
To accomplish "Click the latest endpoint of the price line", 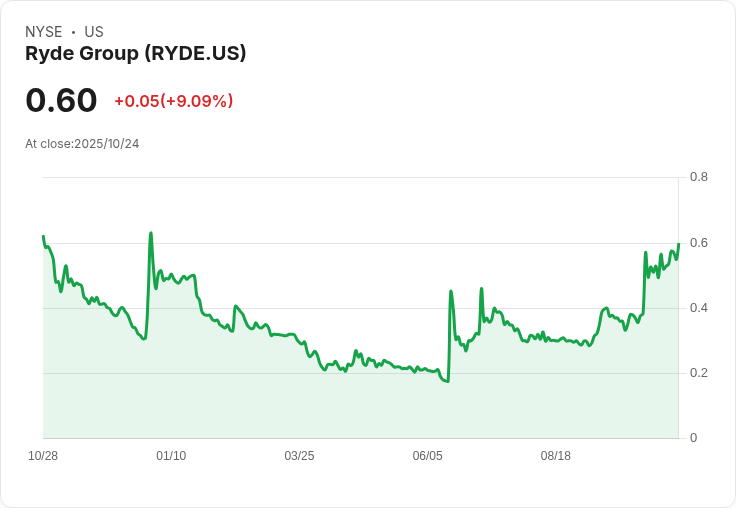I will 678,244.
